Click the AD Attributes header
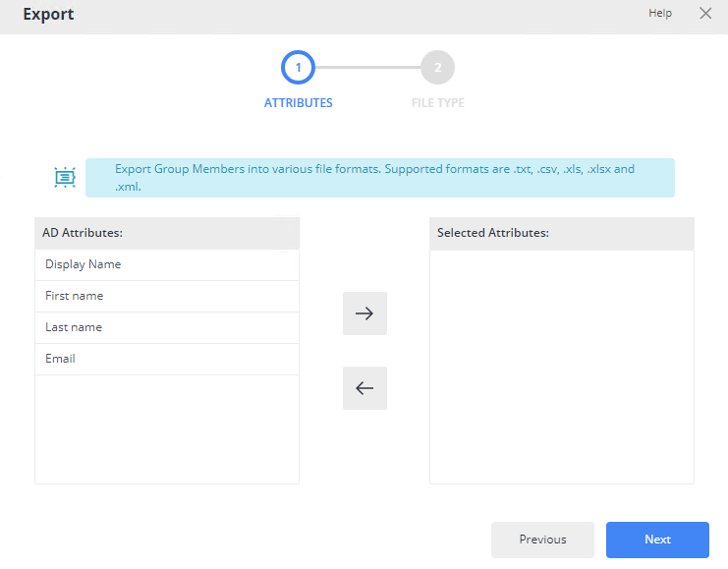The image size is (728, 569). click(167, 233)
